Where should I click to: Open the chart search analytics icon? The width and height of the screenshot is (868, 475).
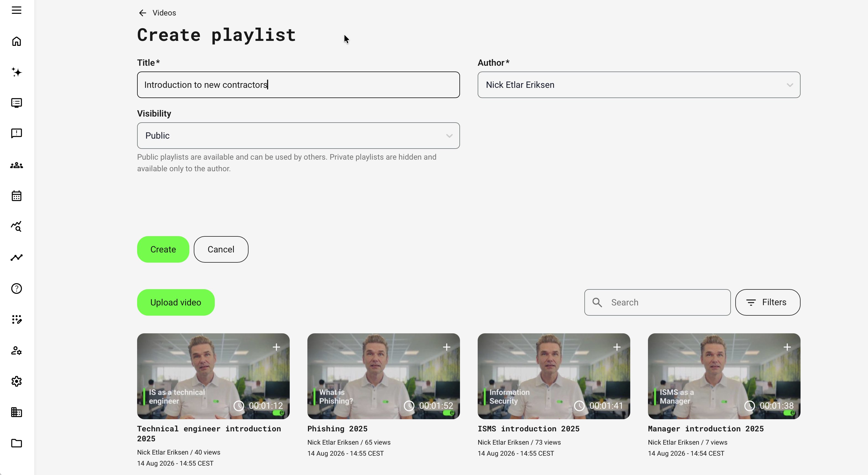pyautogui.click(x=17, y=226)
